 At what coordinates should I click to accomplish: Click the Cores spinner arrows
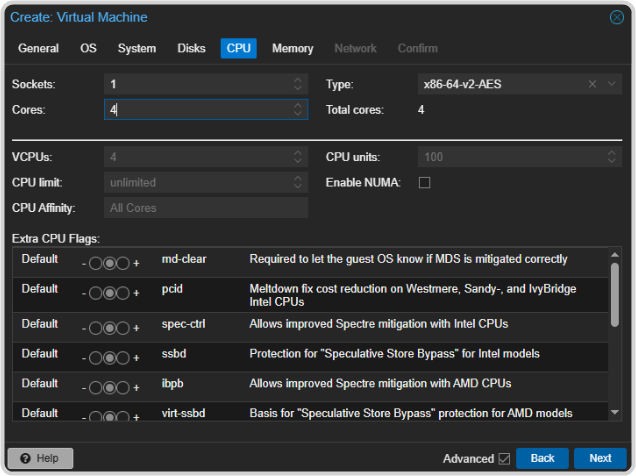tap(298, 109)
